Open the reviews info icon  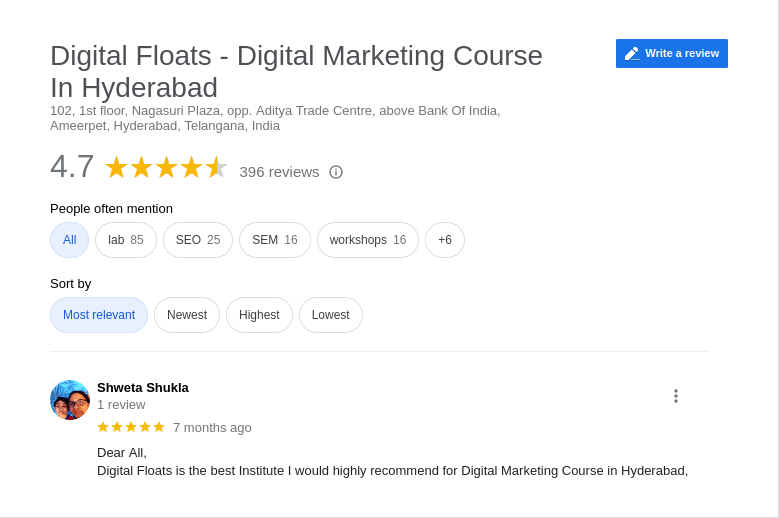tap(336, 172)
